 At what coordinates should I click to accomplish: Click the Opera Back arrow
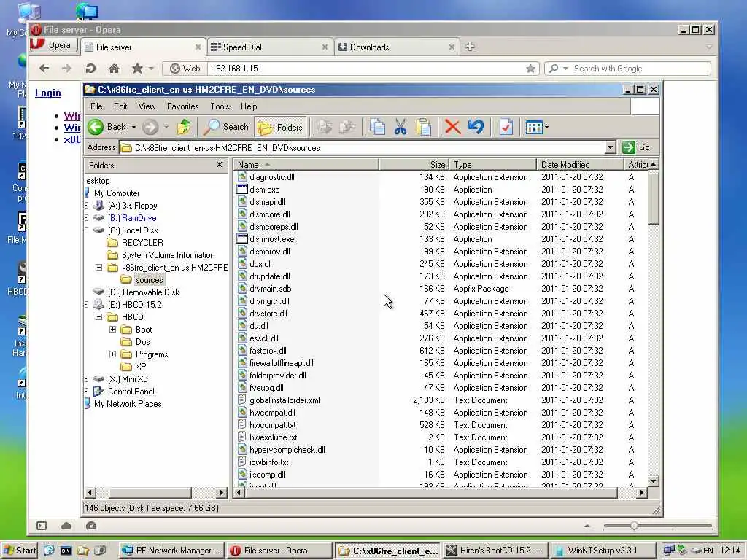(44, 69)
